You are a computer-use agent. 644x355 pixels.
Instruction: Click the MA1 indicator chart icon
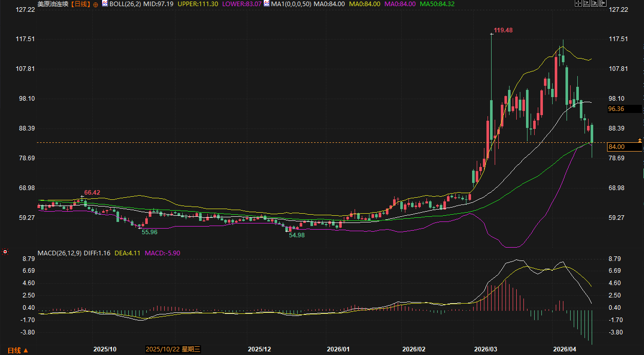tap(267, 4)
